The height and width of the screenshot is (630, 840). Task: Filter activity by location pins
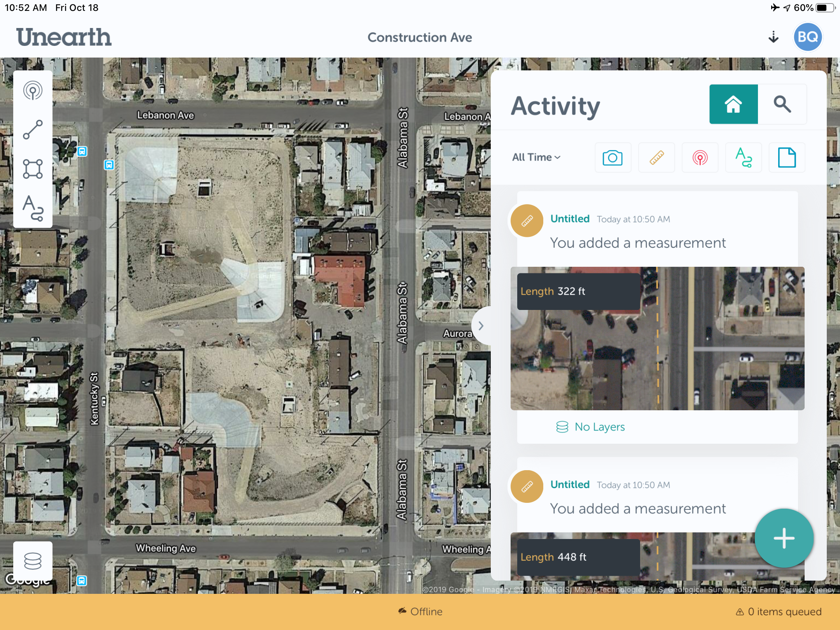(700, 157)
